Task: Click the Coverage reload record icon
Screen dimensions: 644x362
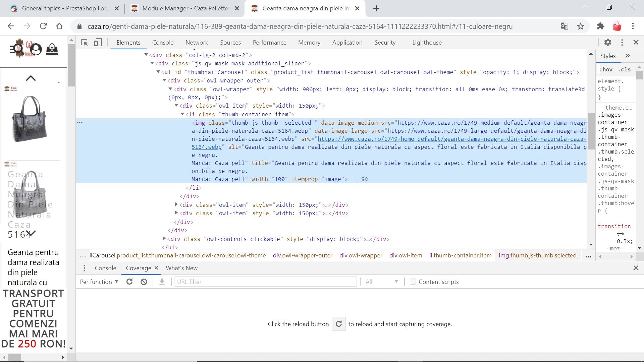Action: (x=129, y=282)
